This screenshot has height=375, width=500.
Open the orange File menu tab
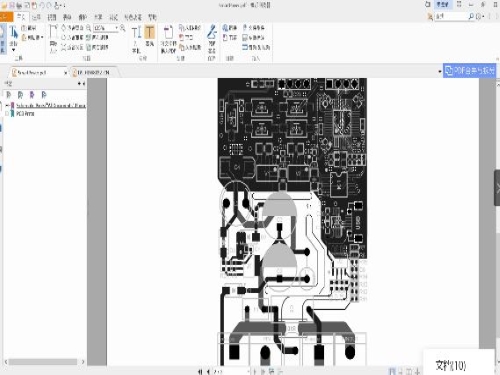click(6, 16)
